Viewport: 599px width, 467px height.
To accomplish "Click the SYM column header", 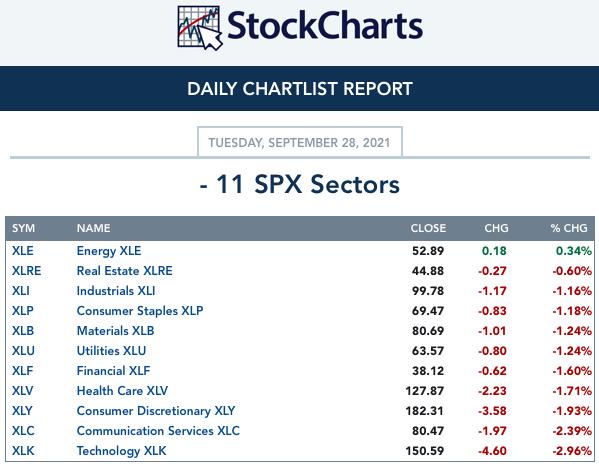I will [x=23, y=228].
